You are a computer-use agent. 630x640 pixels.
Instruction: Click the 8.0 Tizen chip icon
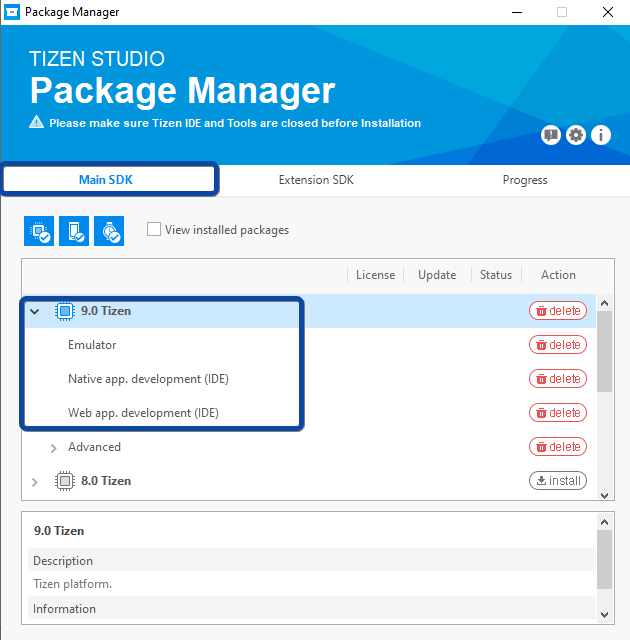click(65, 481)
